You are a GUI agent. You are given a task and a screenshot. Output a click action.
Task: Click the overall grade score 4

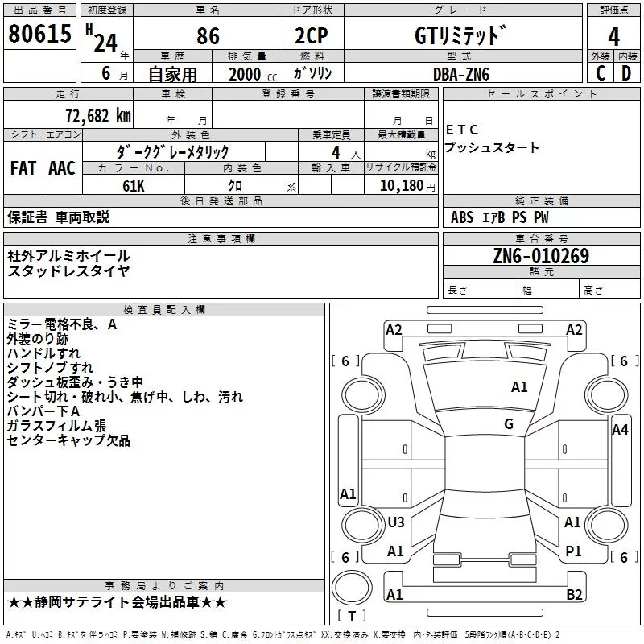coord(613,36)
